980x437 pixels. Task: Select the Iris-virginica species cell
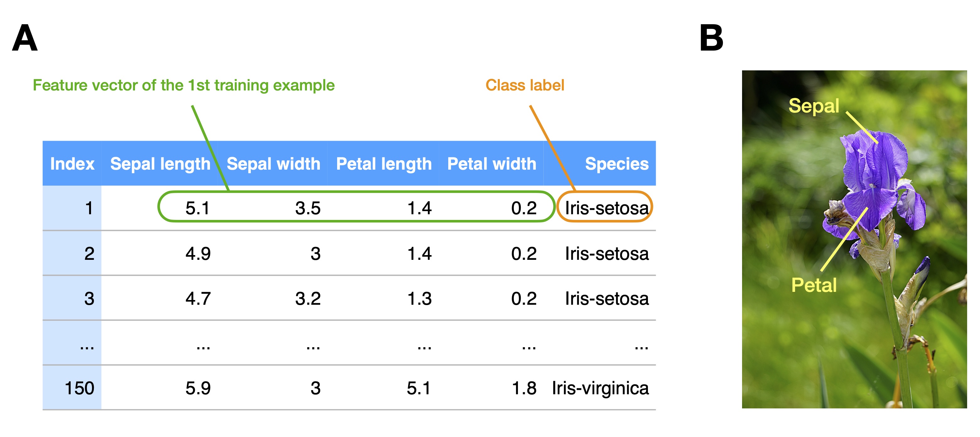600,388
